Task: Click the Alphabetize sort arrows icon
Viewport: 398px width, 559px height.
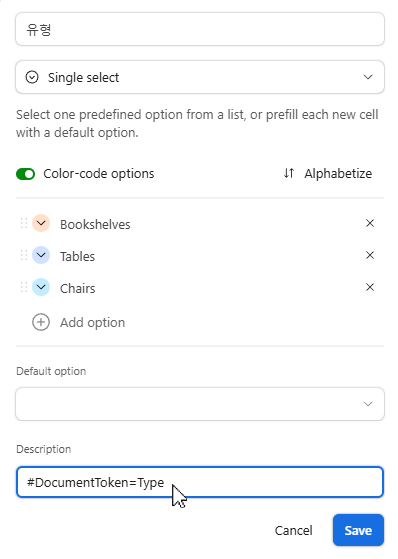Action: [x=289, y=173]
